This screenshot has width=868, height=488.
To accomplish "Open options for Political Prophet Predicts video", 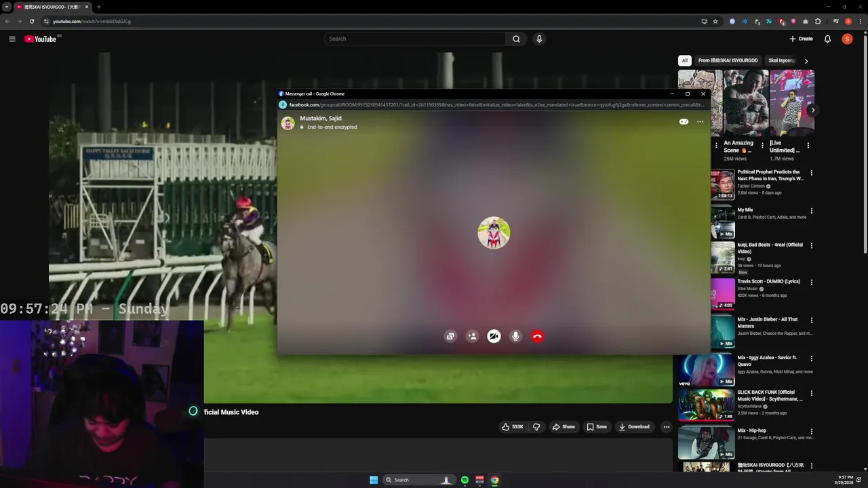I will [x=811, y=173].
